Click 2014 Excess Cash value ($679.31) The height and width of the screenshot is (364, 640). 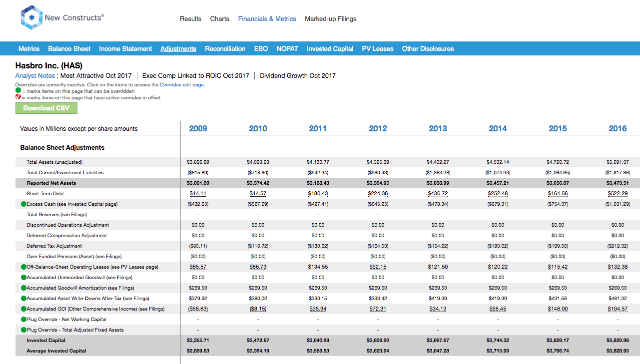498,204
